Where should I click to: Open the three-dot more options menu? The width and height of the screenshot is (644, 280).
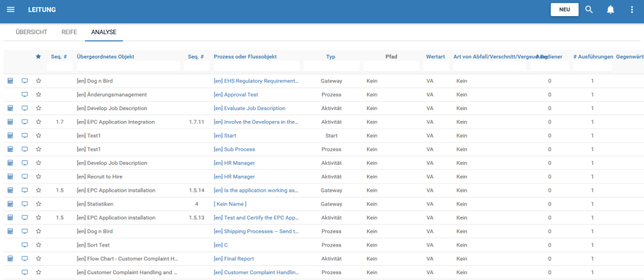tap(632, 10)
